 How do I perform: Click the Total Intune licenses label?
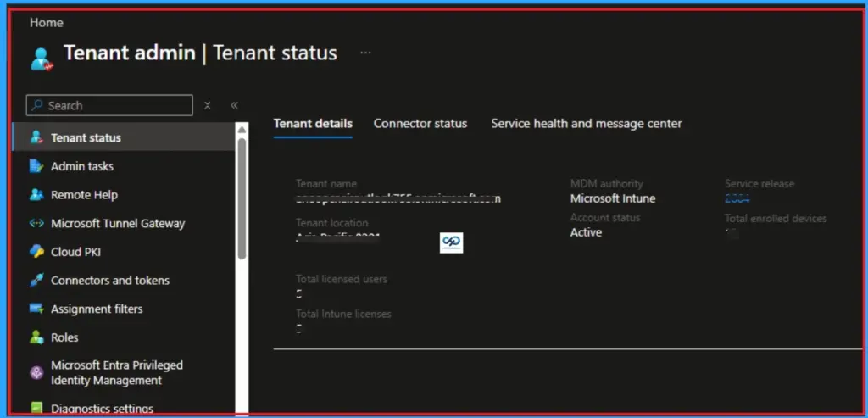[343, 314]
